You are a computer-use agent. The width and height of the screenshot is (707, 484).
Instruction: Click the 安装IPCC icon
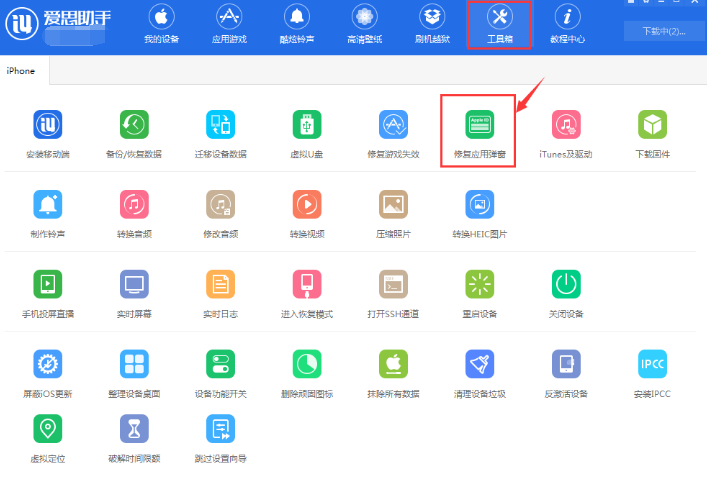pyautogui.click(x=652, y=364)
